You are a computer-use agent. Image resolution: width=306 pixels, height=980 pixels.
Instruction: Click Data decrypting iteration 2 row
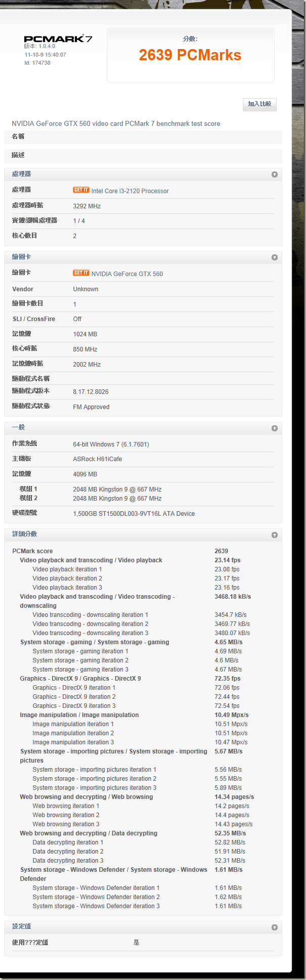[143, 852]
